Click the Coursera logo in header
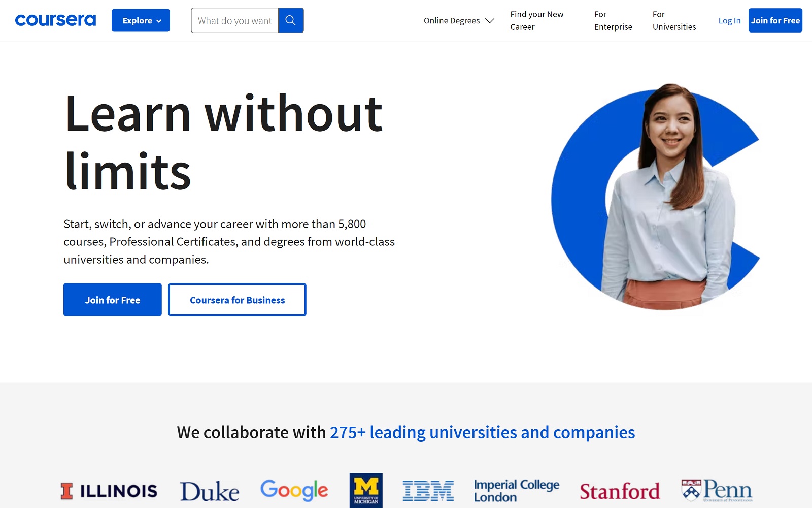This screenshot has height=508, width=812. coord(55,20)
